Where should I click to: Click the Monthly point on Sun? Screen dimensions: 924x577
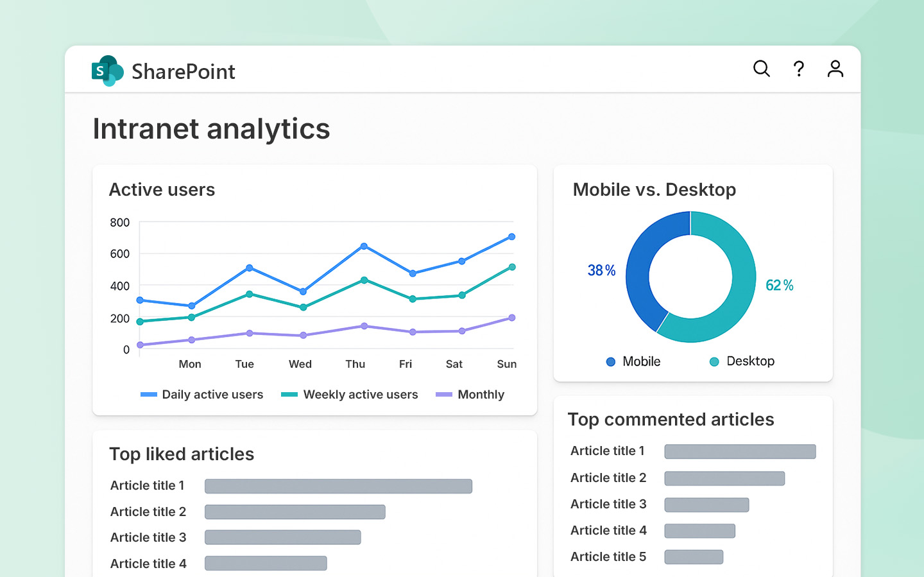coord(512,318)
